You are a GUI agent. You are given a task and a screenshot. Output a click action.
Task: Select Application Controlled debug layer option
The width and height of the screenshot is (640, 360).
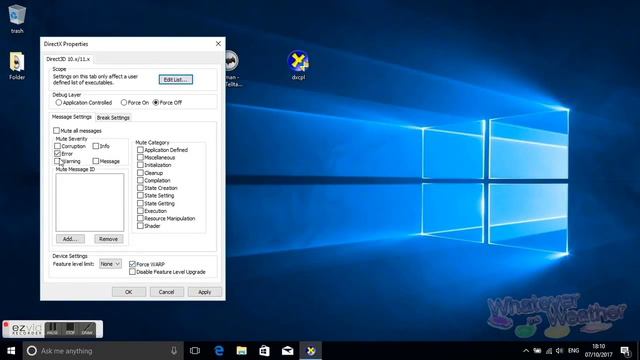click(84, 102)
